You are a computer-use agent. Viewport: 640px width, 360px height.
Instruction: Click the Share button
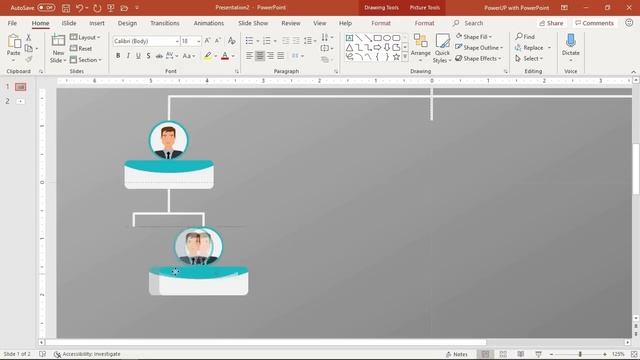pos(551,23)
